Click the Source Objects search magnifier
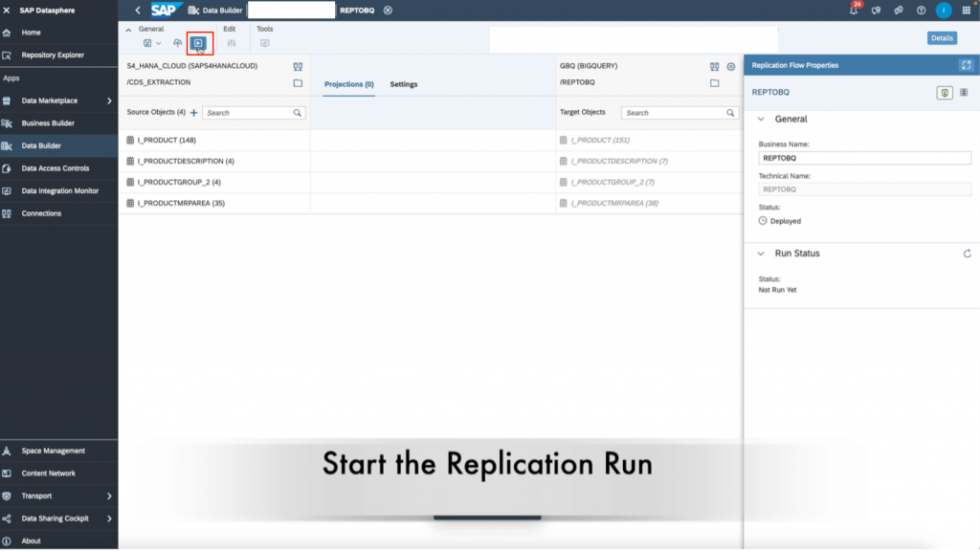 (x=298, y=113)
